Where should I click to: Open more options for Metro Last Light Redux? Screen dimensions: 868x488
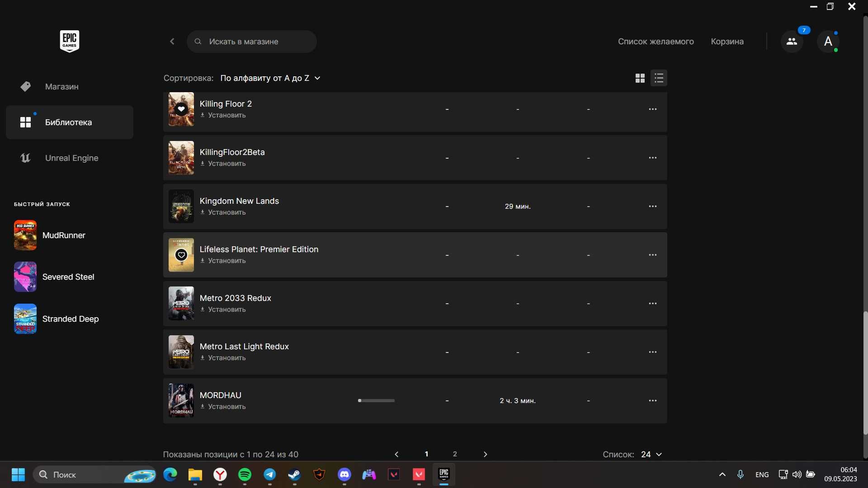(x=653, y=352)
